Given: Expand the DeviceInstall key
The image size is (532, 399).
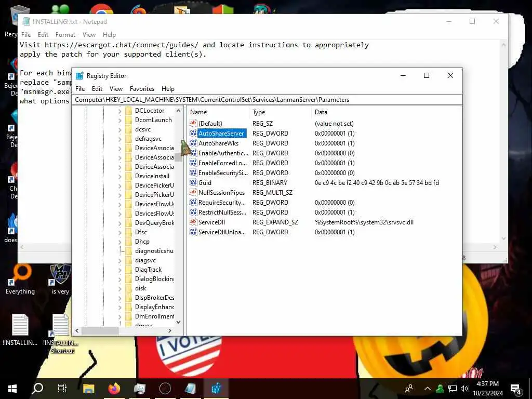Looking at the screenshot, I should 120,177.
